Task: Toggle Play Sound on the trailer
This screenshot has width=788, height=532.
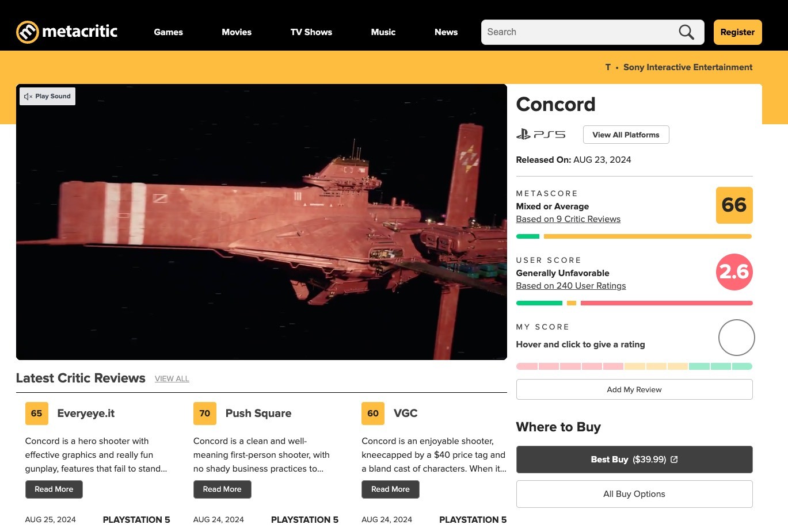Action: coord(48,97)
